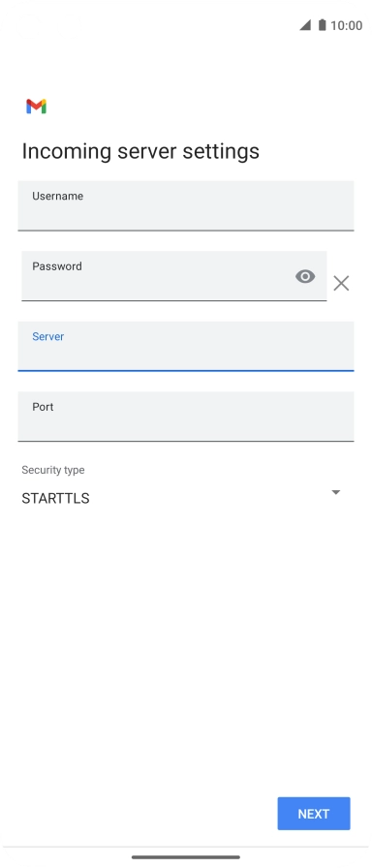Select the STARTTLS security type value
The image size is (372, 868).
click(x=55, y=498)
